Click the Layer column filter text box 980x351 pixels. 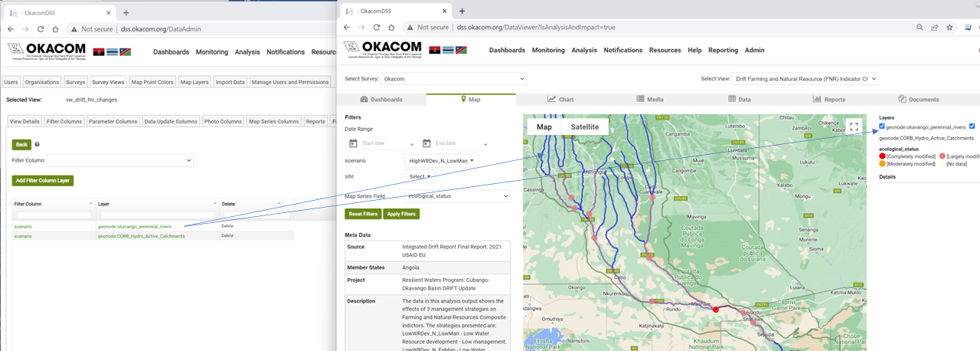(157, 215)
